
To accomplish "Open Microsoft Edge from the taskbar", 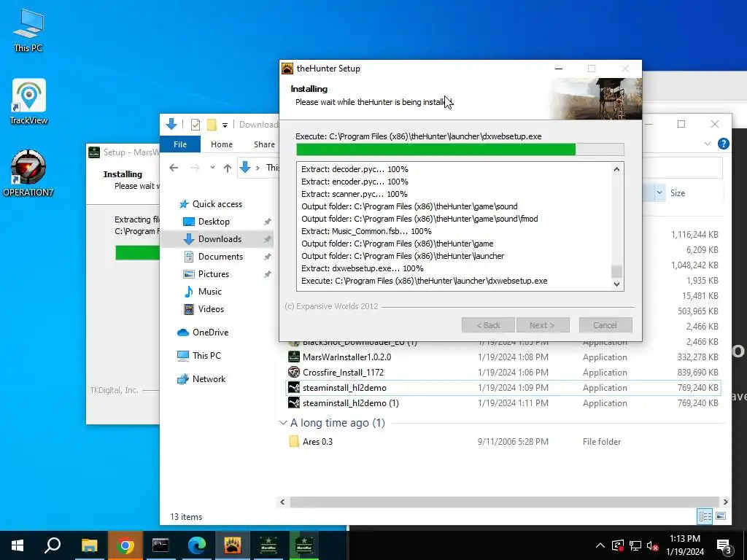I will (196, 545).
